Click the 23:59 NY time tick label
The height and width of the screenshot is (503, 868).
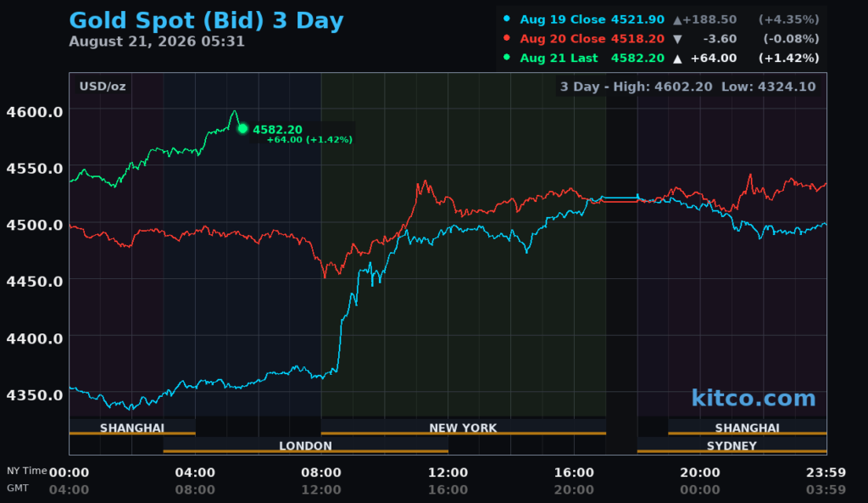tap(826, 472)
